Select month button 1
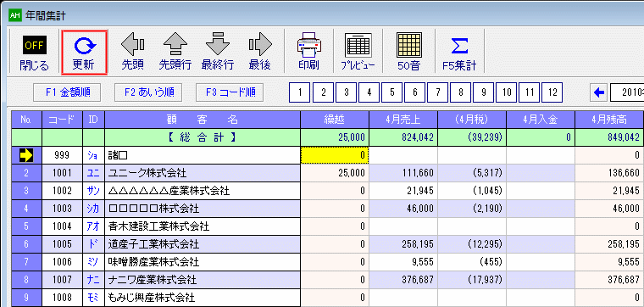This screenshot has width=644, height=307. point(300,92)
